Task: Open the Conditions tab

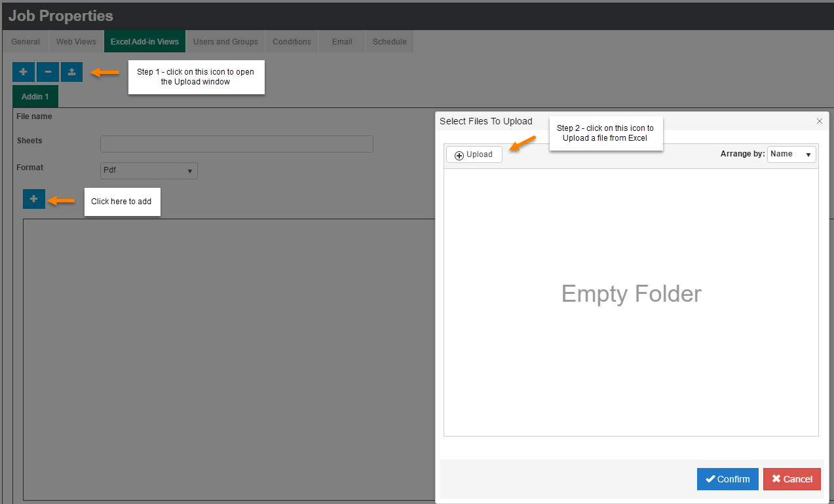Action: (292, 41)
